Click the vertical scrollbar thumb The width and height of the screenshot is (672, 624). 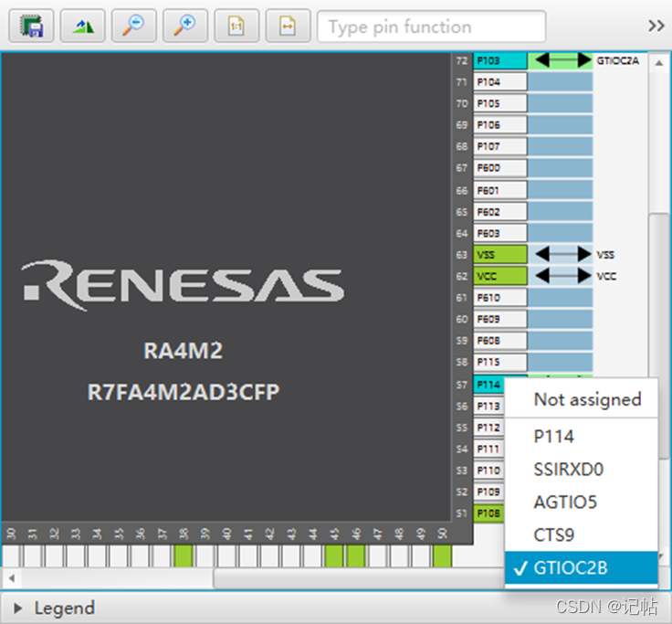(x=659, y=336)
